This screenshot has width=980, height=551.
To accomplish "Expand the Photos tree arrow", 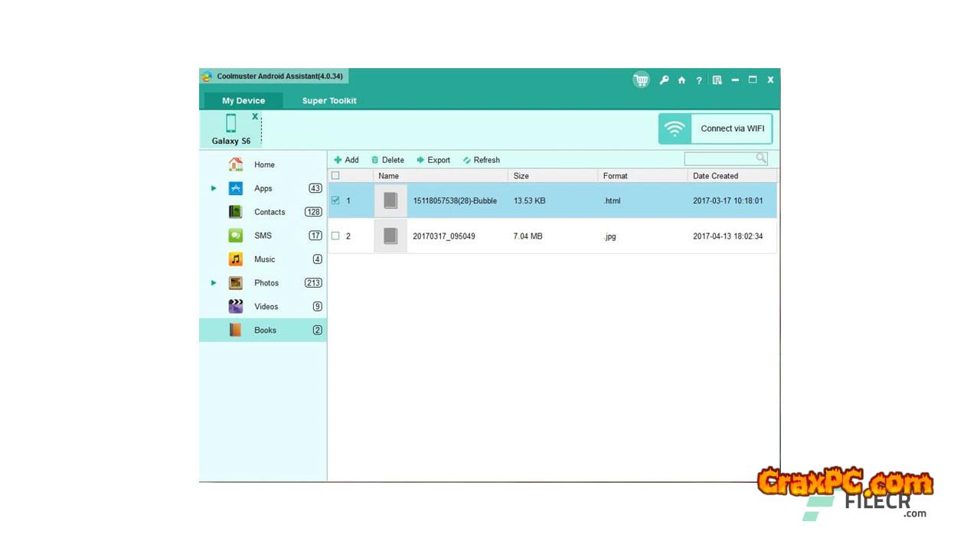I will tap(214, 283).
